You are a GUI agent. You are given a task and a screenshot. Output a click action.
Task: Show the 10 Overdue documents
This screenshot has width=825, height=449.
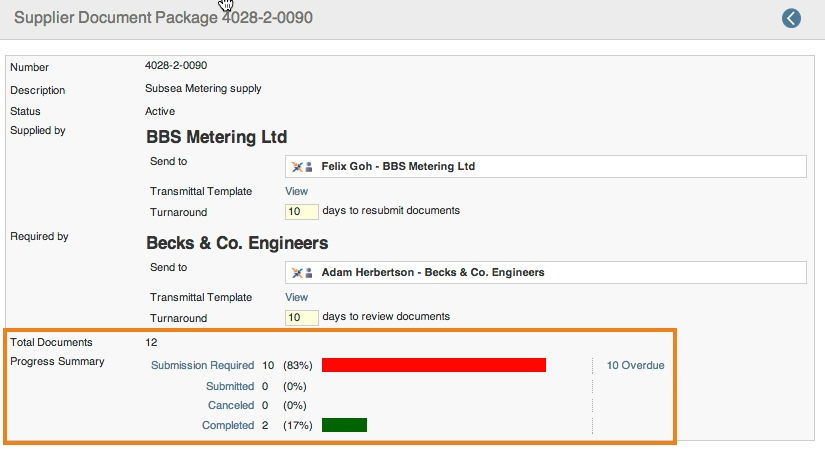click(635, 365)
